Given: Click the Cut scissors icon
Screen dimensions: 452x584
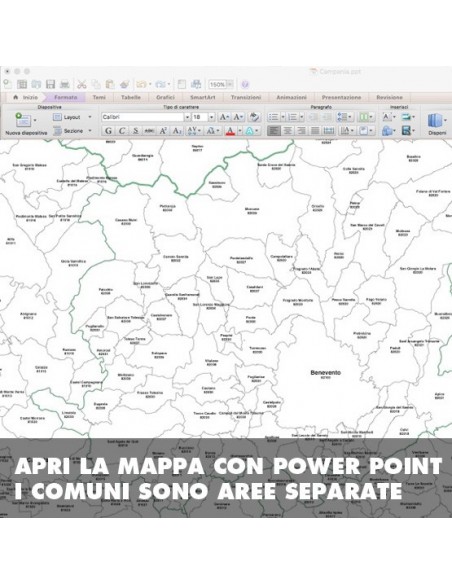Looking at the screenshot, I should tap(82, 84).
